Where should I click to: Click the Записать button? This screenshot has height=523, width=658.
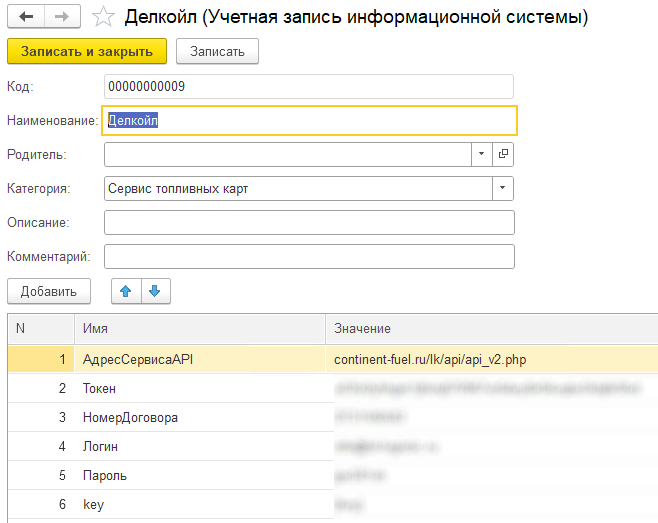217,52
